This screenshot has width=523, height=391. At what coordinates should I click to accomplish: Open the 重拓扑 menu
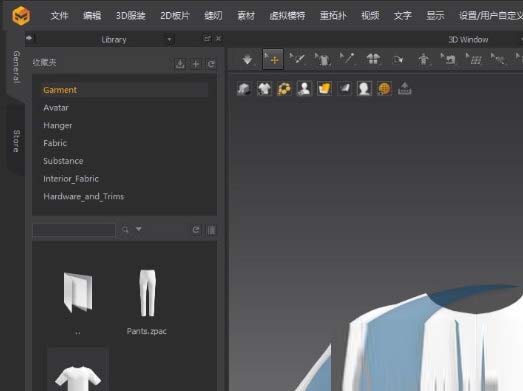[x=333, y=15]
